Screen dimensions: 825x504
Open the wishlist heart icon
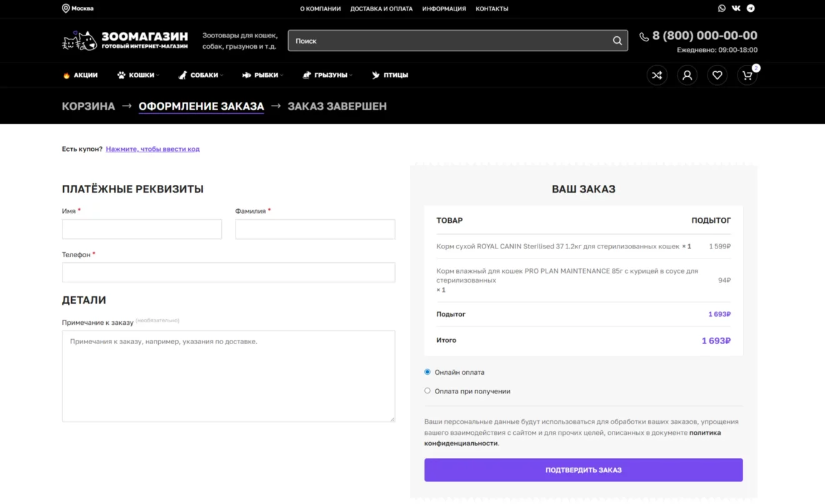coord(717,75)
